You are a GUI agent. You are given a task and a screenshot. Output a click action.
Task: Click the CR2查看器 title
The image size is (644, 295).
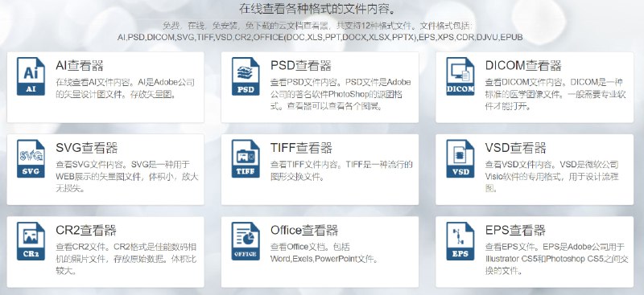pyautogui.click(x=86, y=230)
